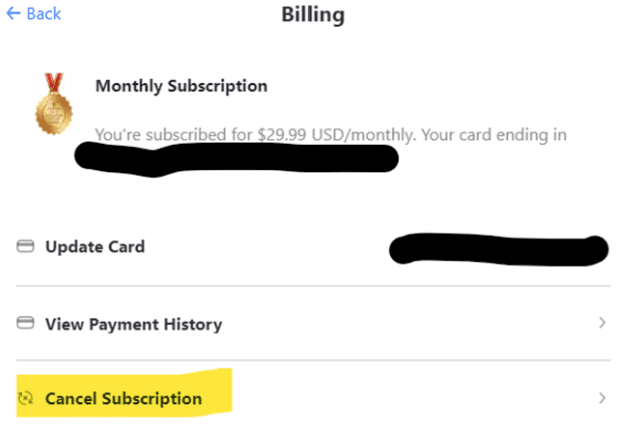Click the card icon beside Update Card
The height and width of the screenshot is (434, 627).
point(25,246)
